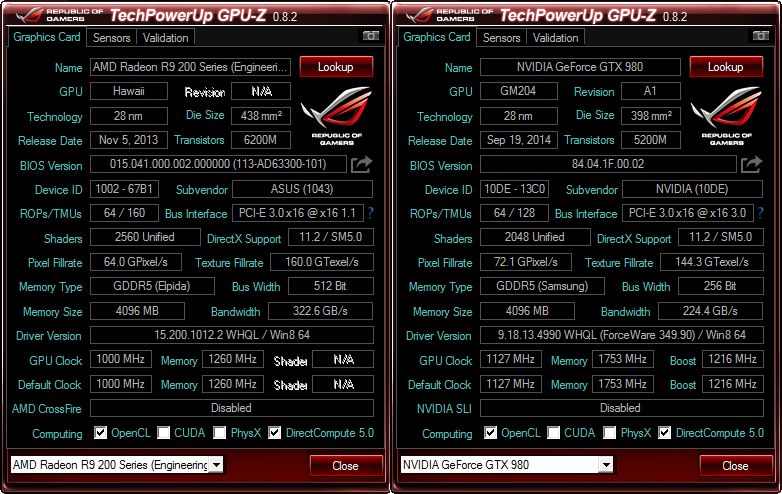Toggle DirectCompute 5.0 checkbox in AMD window

(x=274, y=432)
